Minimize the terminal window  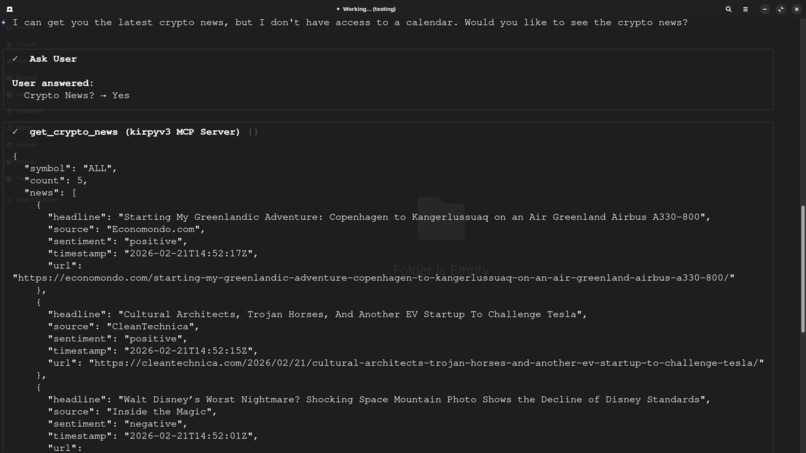(764, 9)
